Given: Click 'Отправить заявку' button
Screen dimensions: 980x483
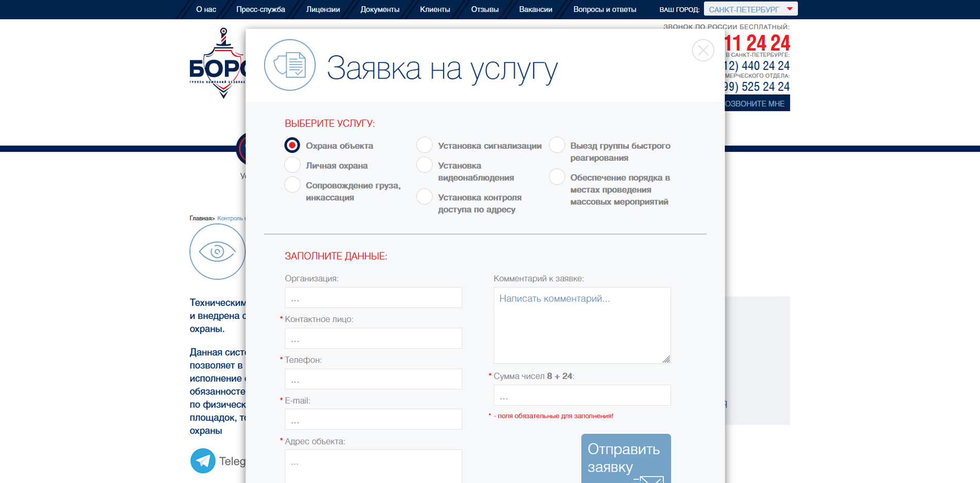Looking at the screenshot, I should (x=626, y=458).
